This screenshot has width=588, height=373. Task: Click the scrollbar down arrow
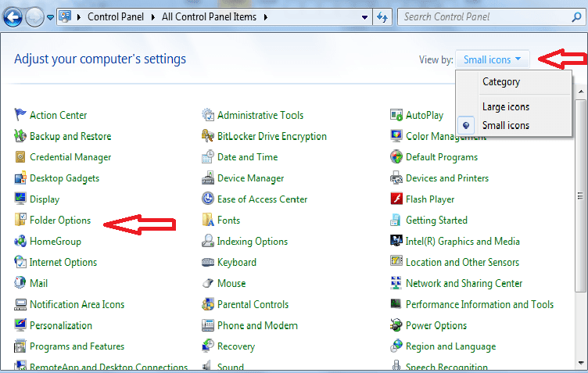[580, 363]
